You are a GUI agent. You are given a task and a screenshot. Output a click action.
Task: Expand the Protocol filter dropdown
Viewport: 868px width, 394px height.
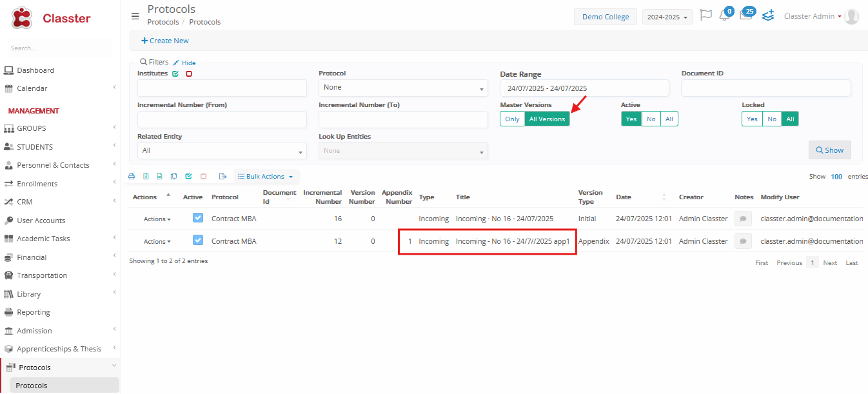(403, 88)
